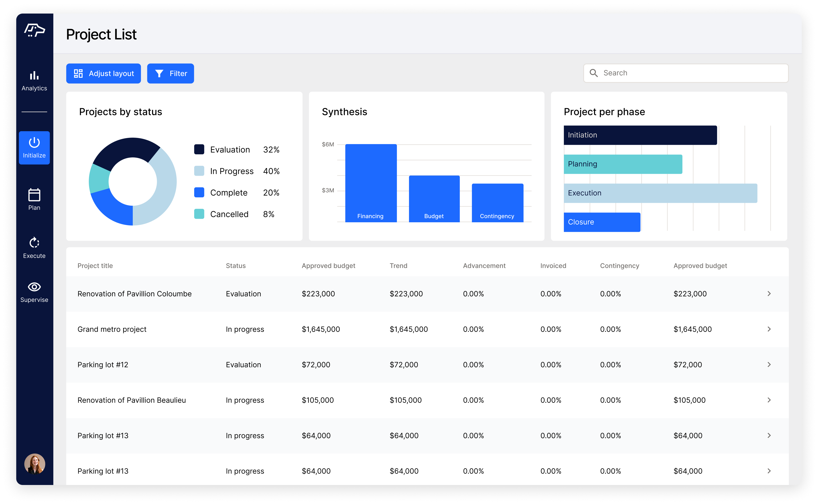Click the search magnifier icon

point(593,73)
